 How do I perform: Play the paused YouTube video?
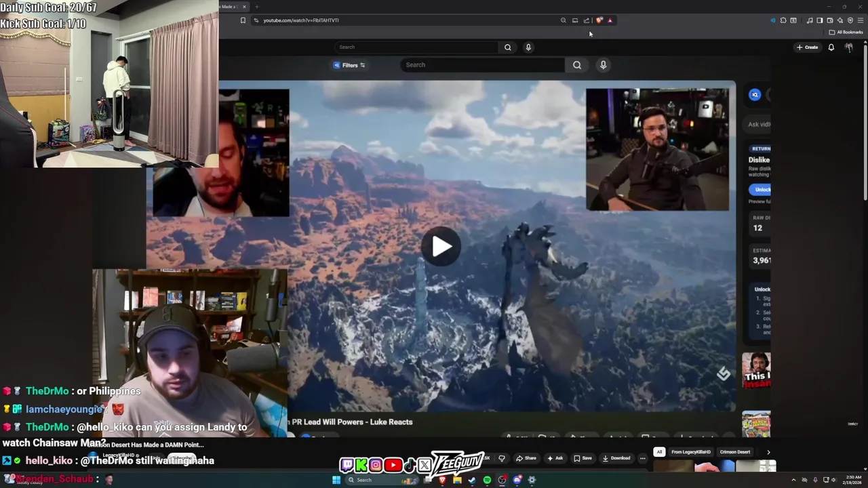(x=441, y=246)
